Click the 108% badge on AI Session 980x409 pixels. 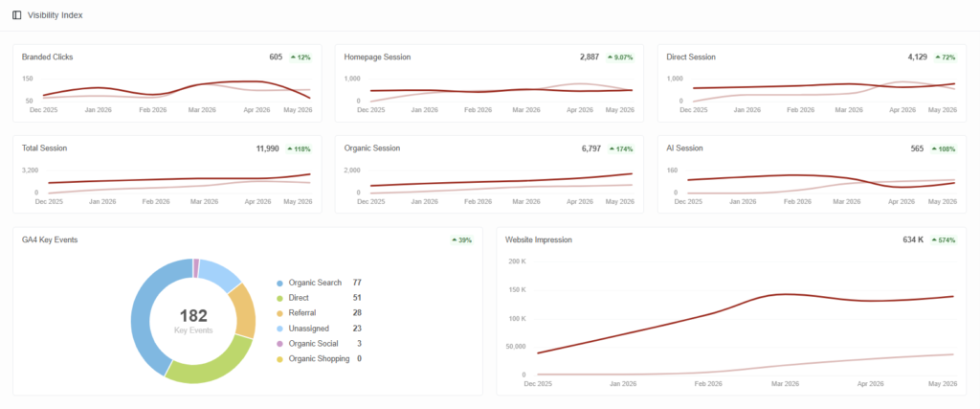tap(944, 148)
